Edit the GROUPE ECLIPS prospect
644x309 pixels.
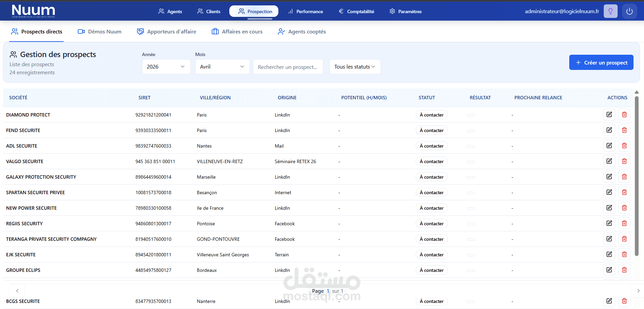click(609, 270)
